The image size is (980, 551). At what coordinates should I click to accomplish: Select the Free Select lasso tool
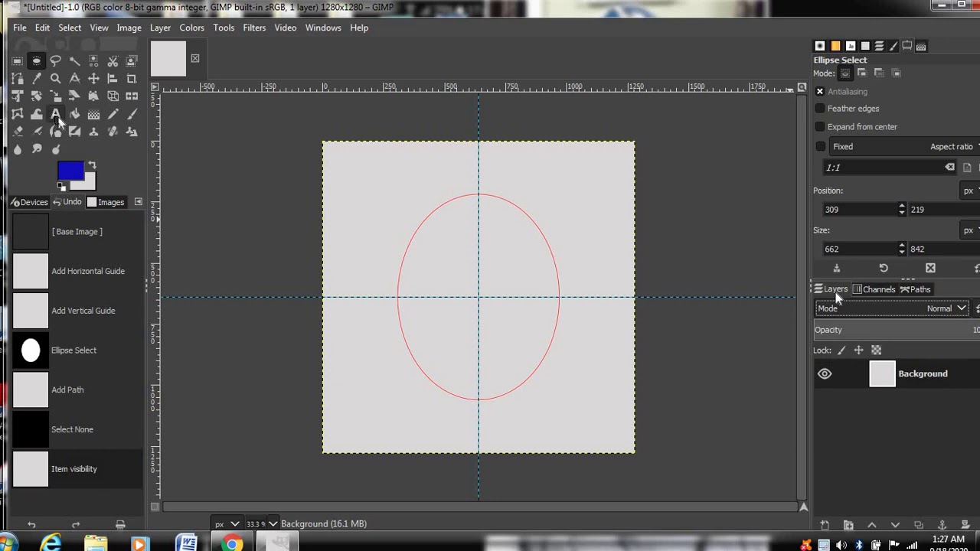[x=55, y=61]
